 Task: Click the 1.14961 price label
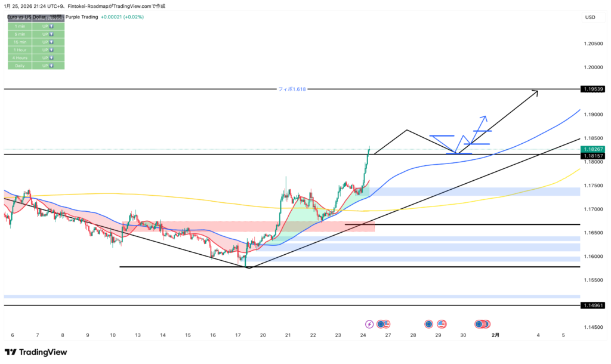coord(594,305)
